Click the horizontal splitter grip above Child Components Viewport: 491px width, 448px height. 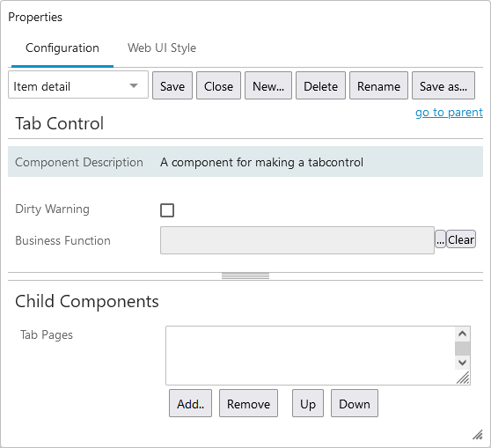(245, 276)
